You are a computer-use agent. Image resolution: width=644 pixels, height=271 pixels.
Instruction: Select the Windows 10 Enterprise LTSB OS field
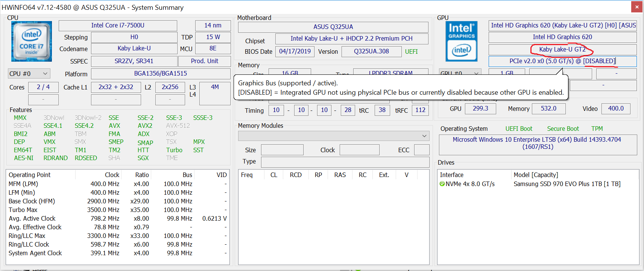click(x=538, y=145)
